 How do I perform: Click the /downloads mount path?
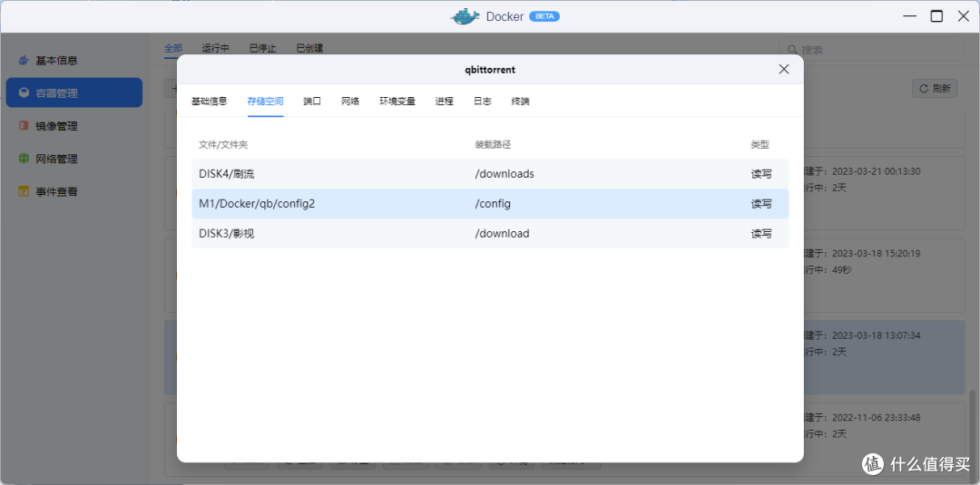(505, 174)
